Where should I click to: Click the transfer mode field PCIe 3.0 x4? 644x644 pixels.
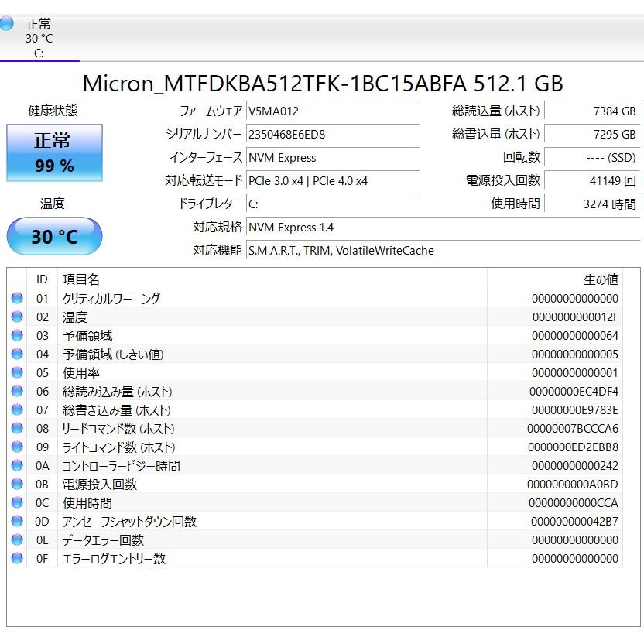(x=333, y=180)
